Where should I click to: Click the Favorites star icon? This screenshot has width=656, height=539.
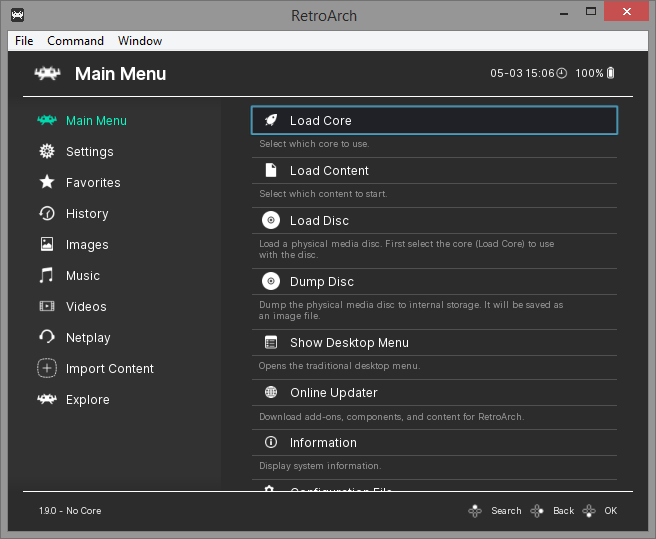(x=47, y=182)
